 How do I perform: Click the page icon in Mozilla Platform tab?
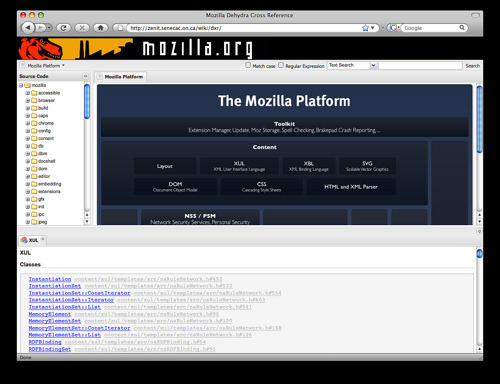(99, 77)
